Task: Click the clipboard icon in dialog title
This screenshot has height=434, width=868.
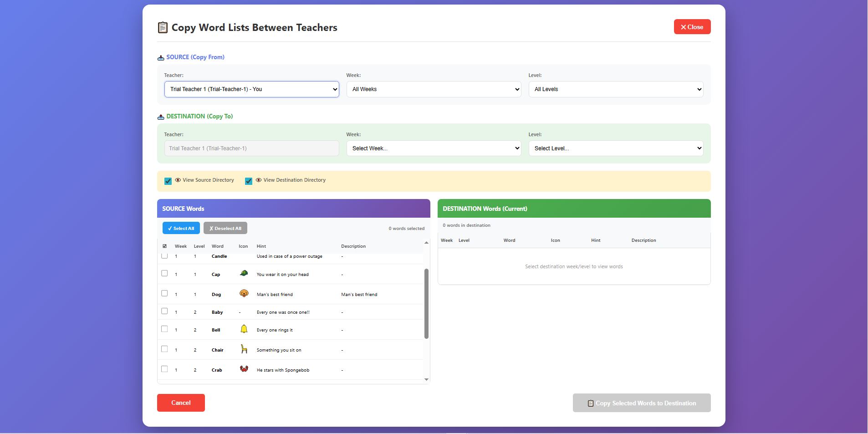Action: tap(163, 28)
